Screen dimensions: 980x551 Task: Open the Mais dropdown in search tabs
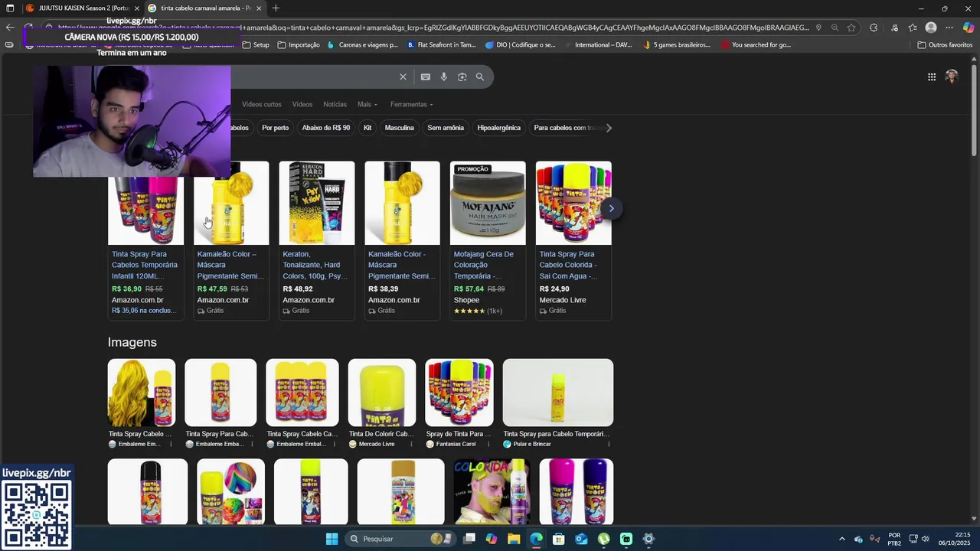(x=367, y=104)
